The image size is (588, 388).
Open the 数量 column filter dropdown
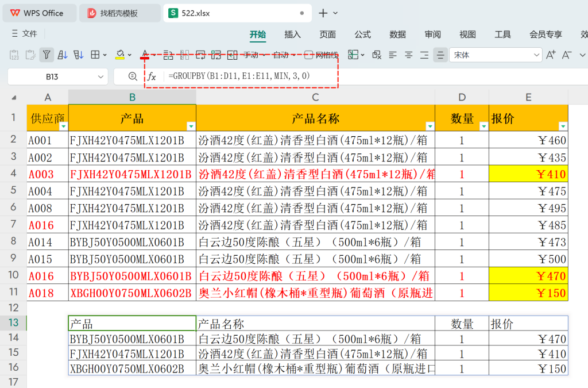(x=483, y=126)
